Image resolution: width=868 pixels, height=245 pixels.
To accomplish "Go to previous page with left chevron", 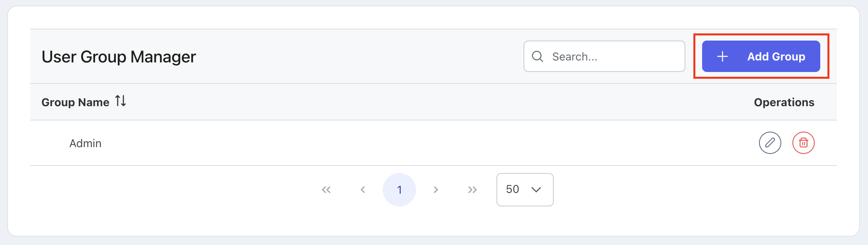I will click(363, 190).
